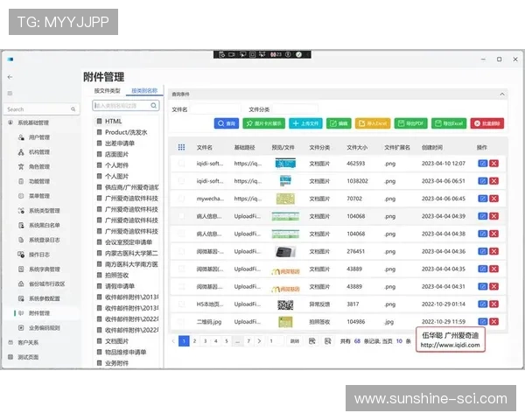Click the sidebar search magnifier icon
The image size is (525, 420).
pos(73,109)
